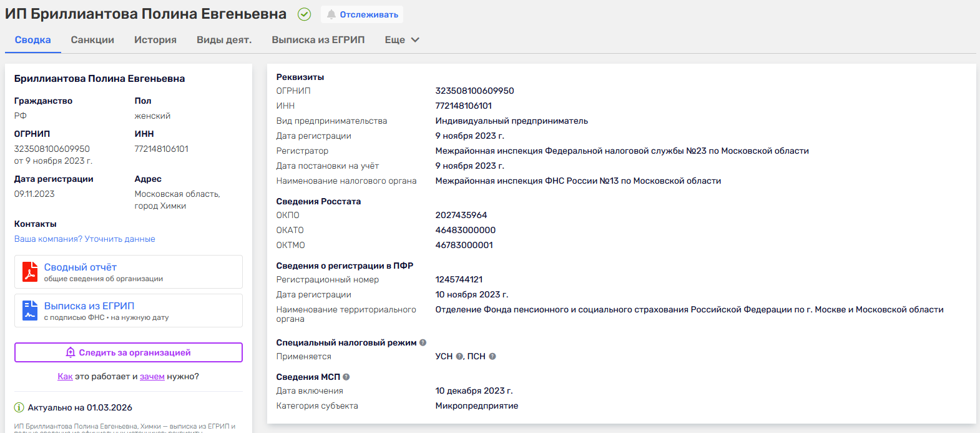
Task: Select the Сводка tab
Action: click(33, 40)
